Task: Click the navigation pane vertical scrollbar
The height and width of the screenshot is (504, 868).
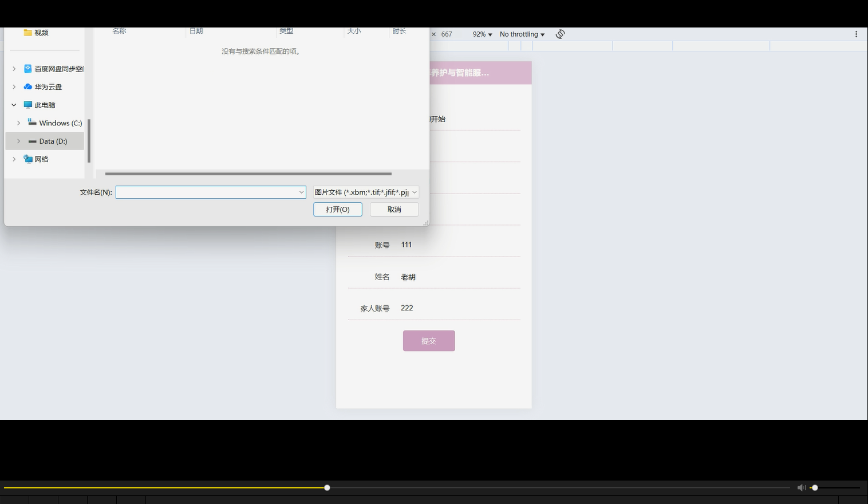Action: [x=89, y=141]
